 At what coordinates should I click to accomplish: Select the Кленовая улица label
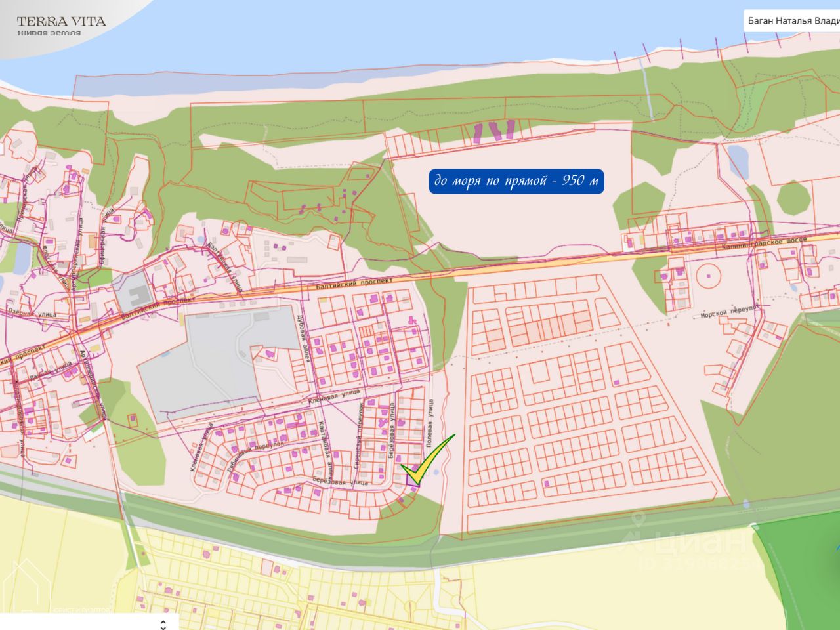(334, 396)
